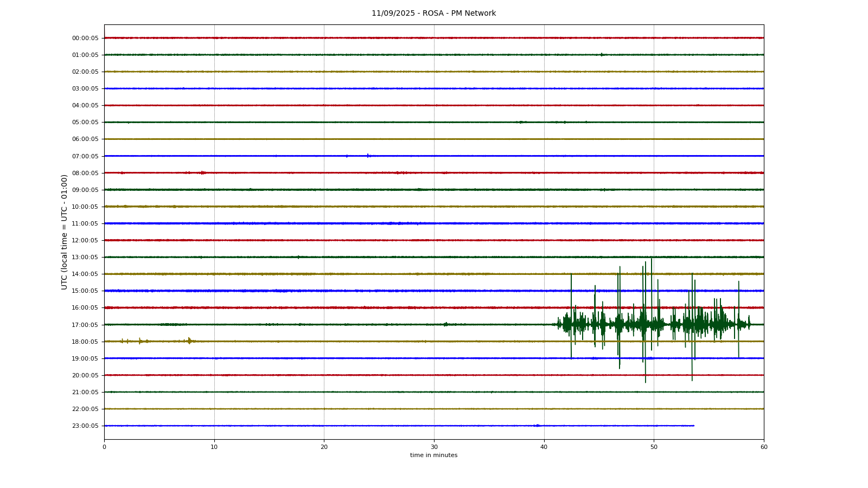Select the 08:00:05 trace label

(85, 173)
